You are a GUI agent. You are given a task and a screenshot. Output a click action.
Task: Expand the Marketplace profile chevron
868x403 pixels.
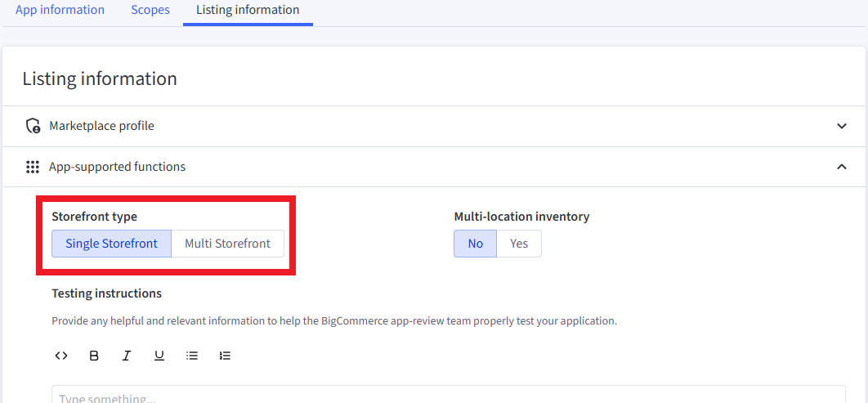[x=842, y=126]
